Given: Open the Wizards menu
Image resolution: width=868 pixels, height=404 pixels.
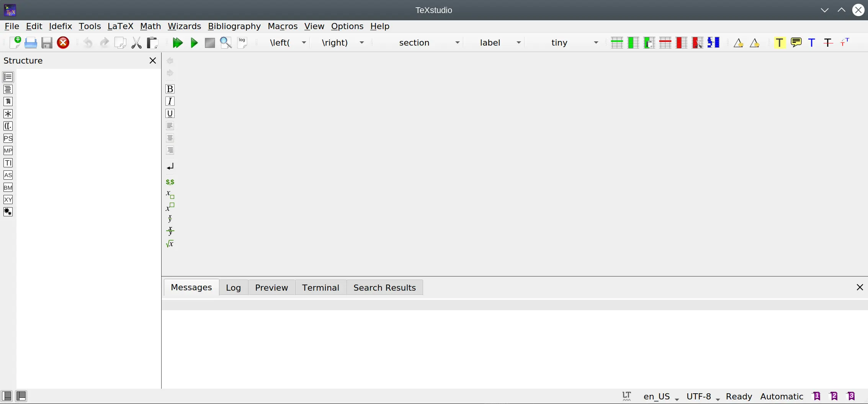Looking at the screenshot, I should (184, 26).
